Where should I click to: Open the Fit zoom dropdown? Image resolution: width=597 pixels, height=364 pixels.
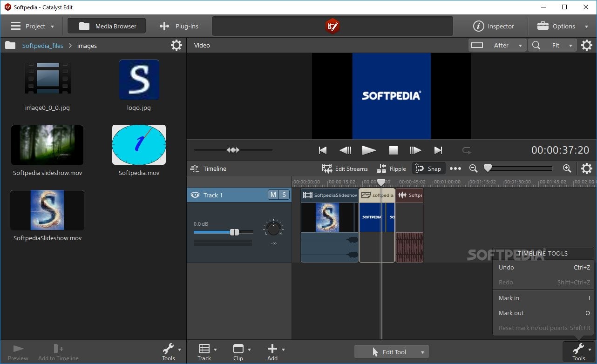[x=561, y=45]
